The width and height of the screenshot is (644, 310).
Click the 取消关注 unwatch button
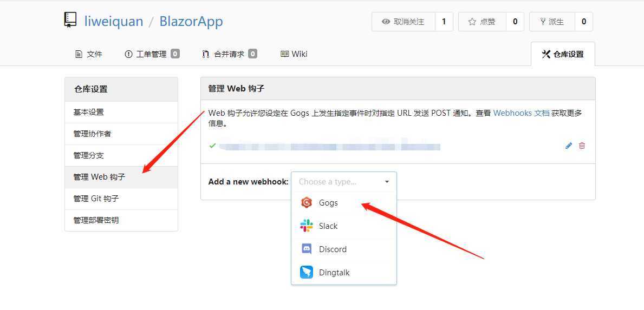[x=404, y=22]
